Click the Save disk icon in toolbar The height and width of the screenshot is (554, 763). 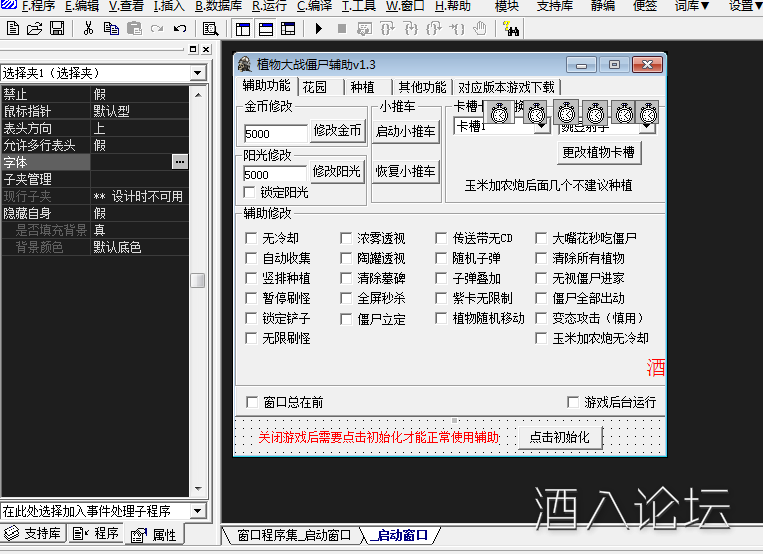point(57,28)
